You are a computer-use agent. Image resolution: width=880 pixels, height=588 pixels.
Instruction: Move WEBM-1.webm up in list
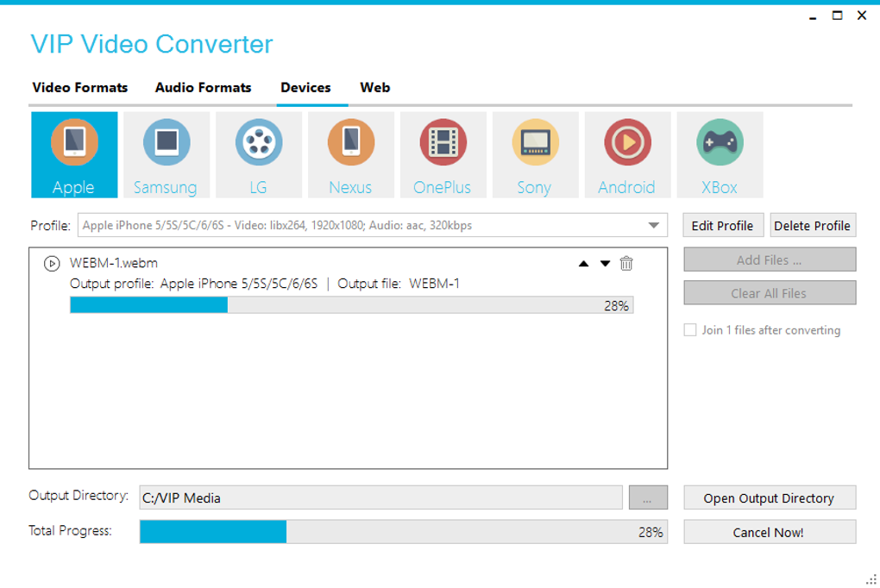584,264
